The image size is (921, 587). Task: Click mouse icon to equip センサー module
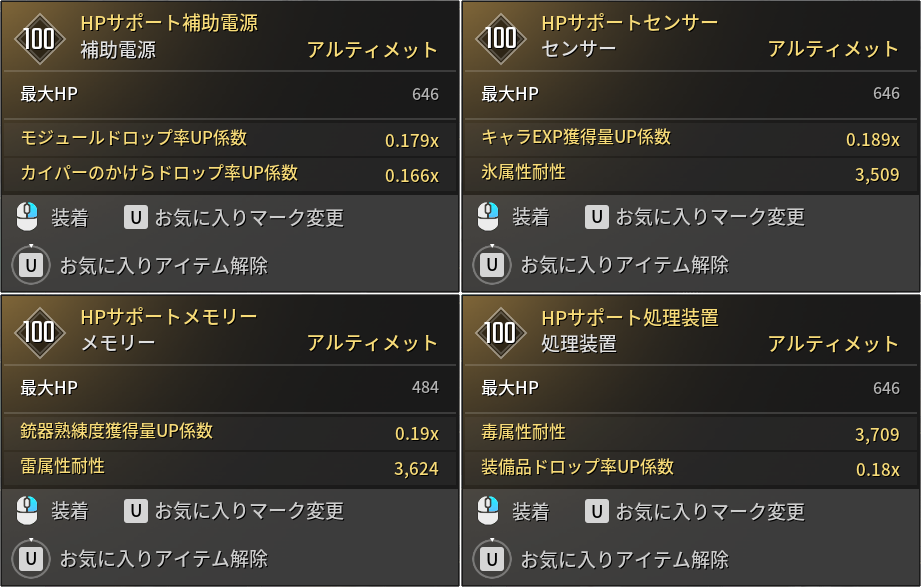pyautogui.click(x=488, y=216)
